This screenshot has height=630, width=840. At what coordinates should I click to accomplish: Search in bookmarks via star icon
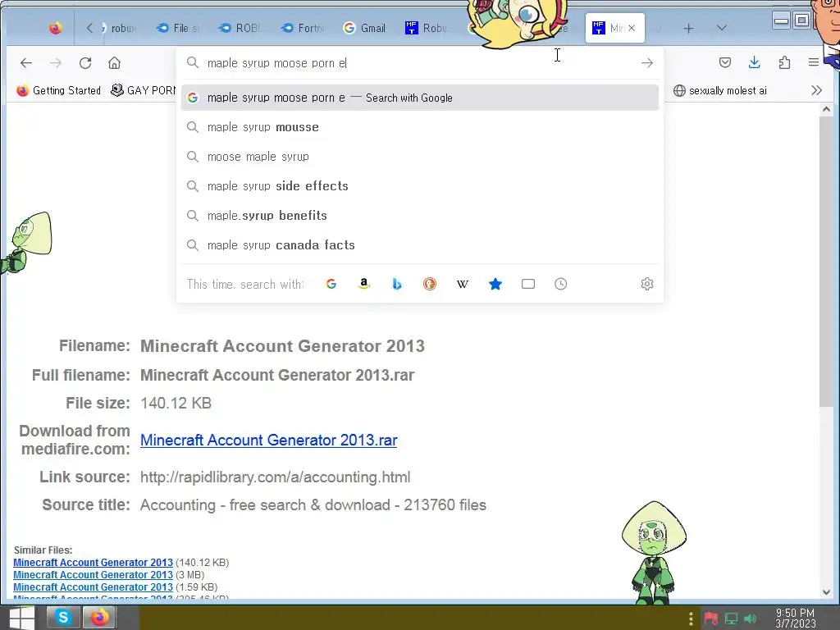tap(495, 284)
